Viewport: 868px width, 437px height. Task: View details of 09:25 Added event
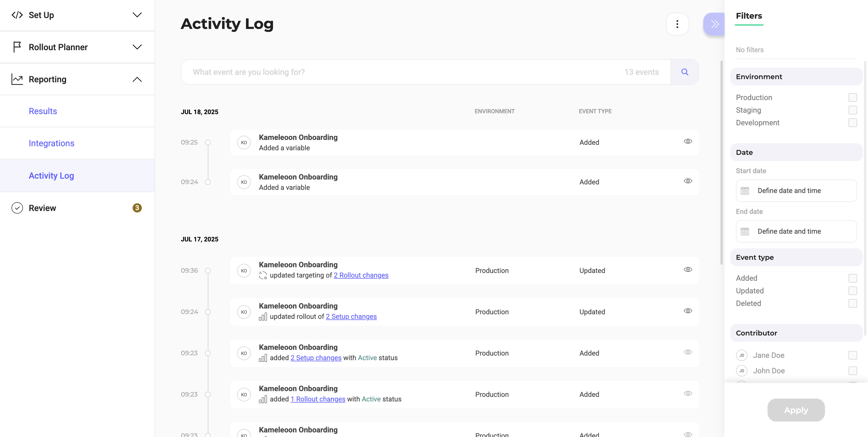(x=688, y=141)
